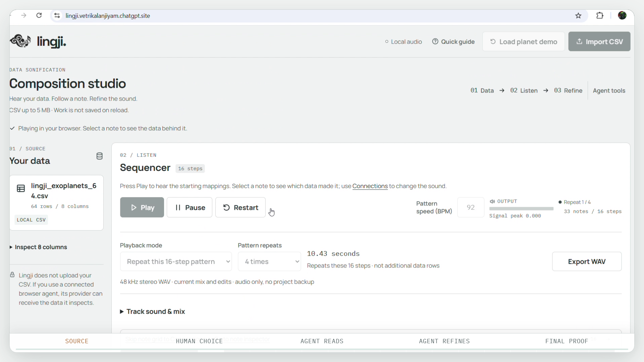The width and height of the screenshot is (644, 362).
Task: Start playback with the Play button
Action: coord(142,207)
